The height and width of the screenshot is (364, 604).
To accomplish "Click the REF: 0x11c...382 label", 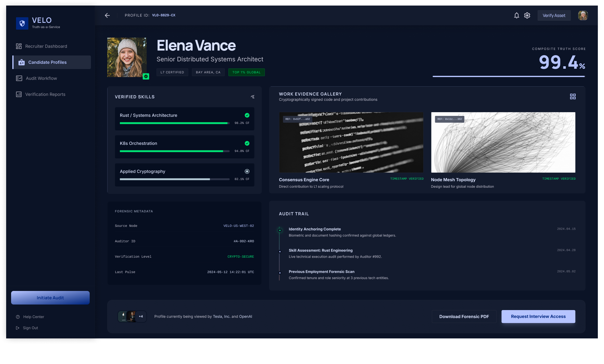I will pos(450,119).
